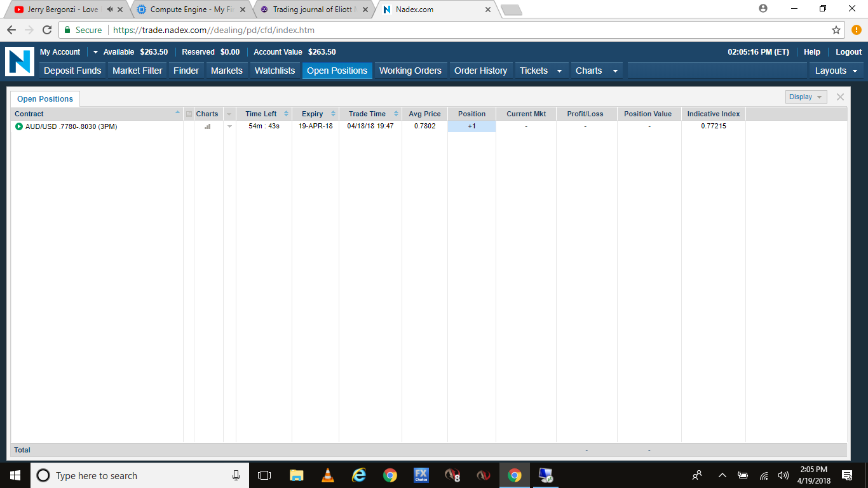
Task: Click the browser address bar URL
Action: point(214,30)
